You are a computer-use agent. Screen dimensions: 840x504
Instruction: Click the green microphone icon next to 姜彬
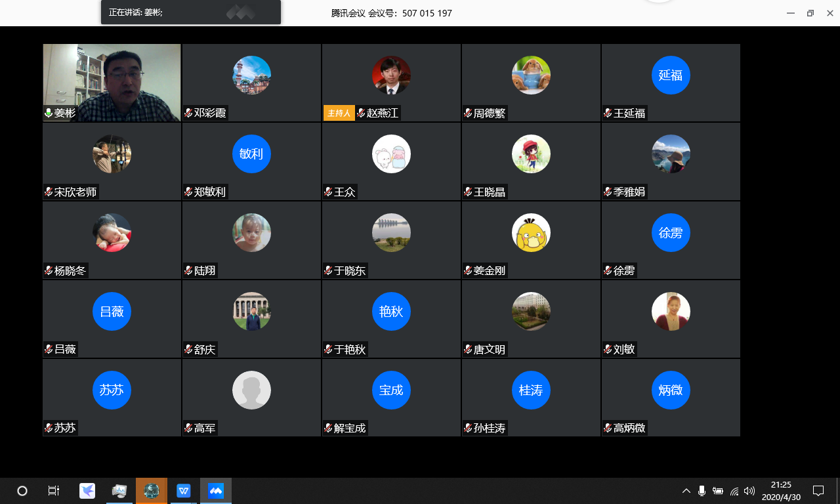(x=49, y=113)
